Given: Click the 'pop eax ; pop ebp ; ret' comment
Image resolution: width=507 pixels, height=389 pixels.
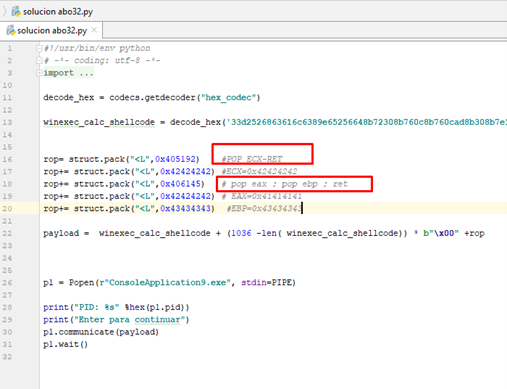Looking at the screenshot, I should pos(285,184).
